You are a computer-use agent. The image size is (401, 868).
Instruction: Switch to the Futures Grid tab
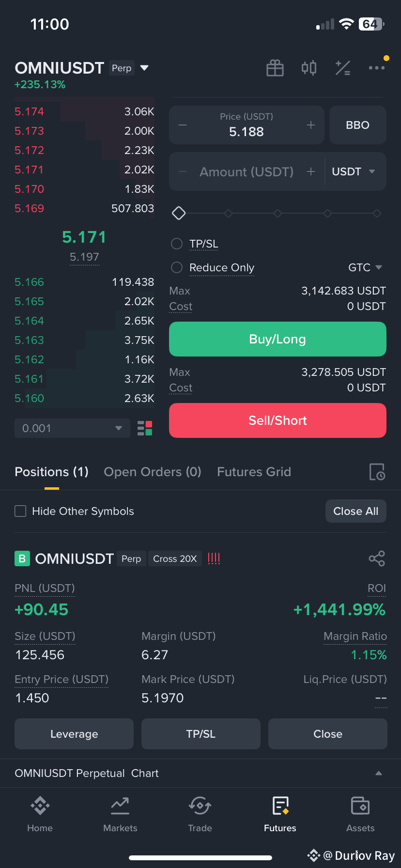coord(254,472)
